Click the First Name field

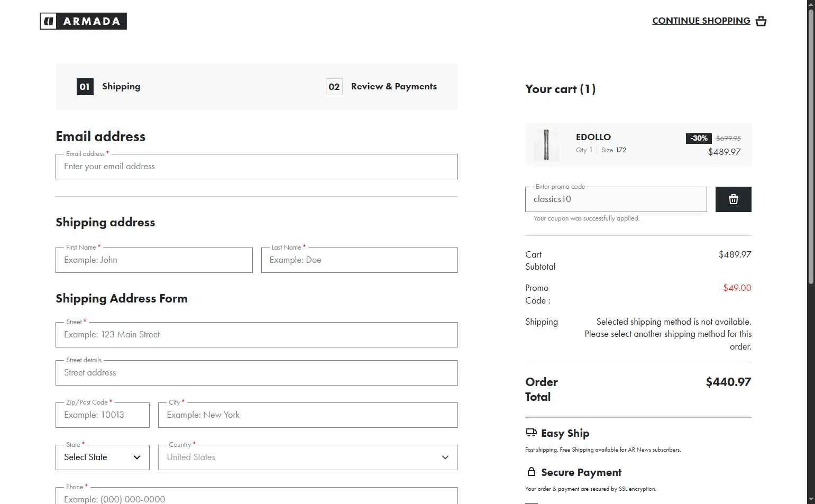[x=154, y=260]
